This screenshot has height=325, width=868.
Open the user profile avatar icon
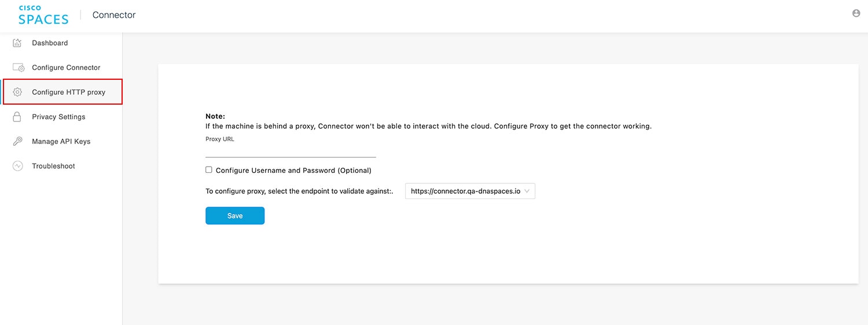856,13
